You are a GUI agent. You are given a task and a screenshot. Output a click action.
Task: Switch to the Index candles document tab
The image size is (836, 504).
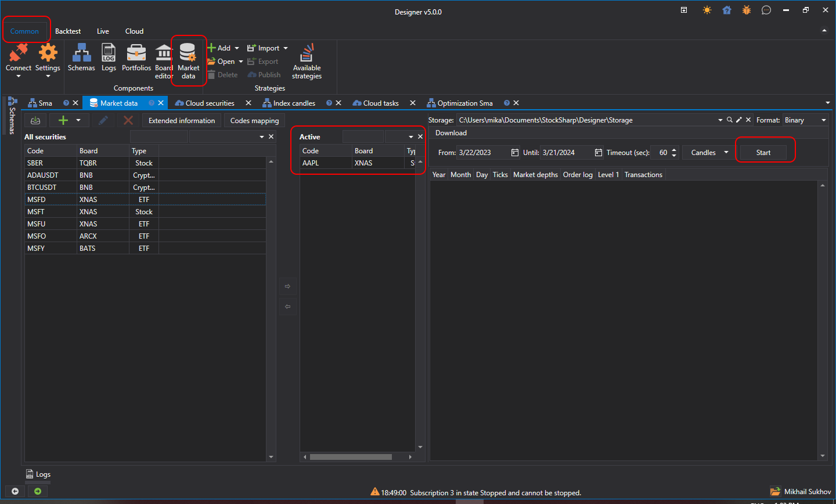click(x=294, y=103)
